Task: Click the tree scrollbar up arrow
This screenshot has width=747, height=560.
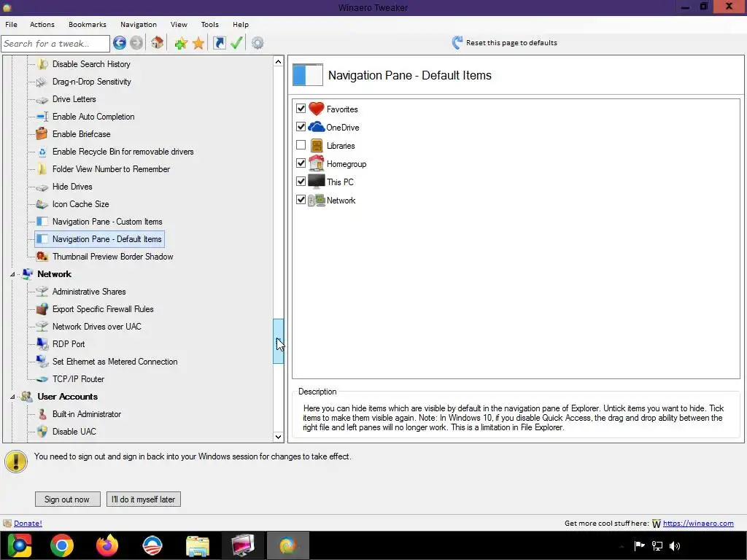Action: (x=278, y=61)
